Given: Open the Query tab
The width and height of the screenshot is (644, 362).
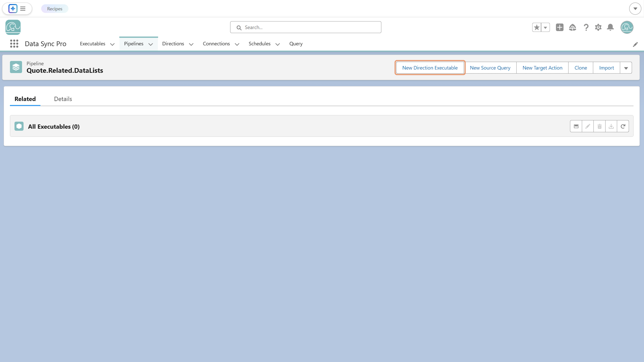Looking at the screenshot, I should tap(296, 43).
